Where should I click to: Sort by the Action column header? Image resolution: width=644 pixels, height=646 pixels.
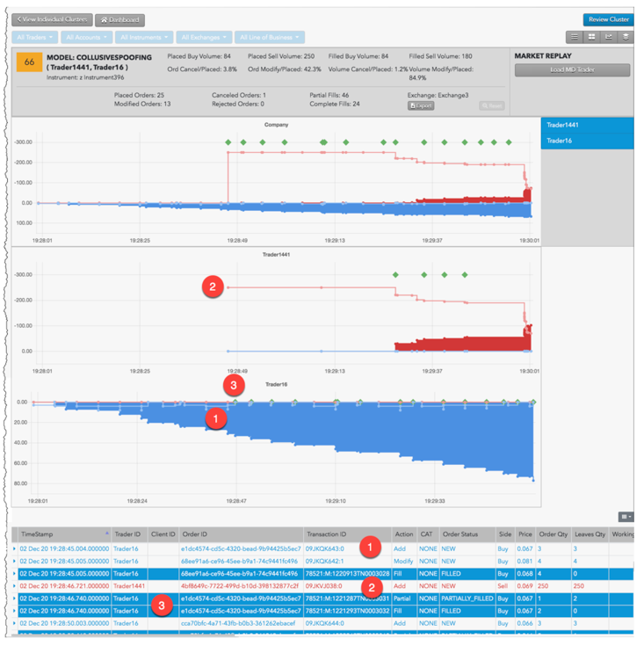tap(404, 534)
